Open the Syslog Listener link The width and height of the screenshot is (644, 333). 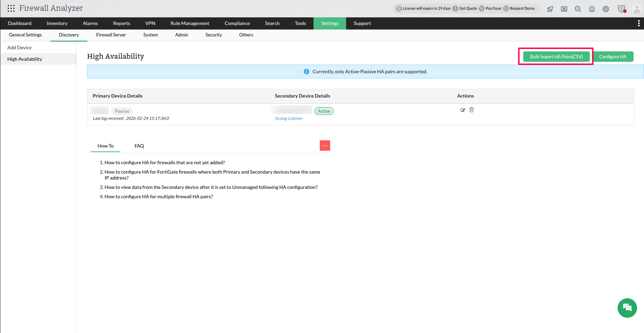tap(288, 118)
